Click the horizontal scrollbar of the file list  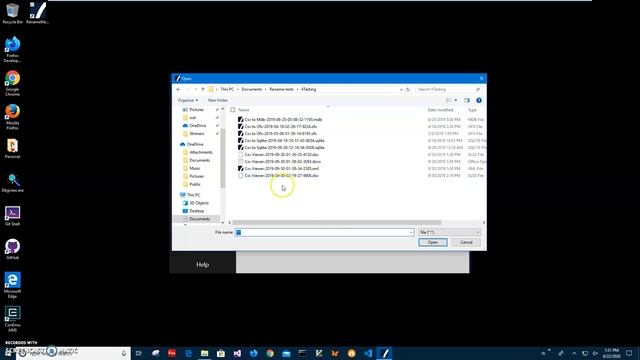(337, 222)
